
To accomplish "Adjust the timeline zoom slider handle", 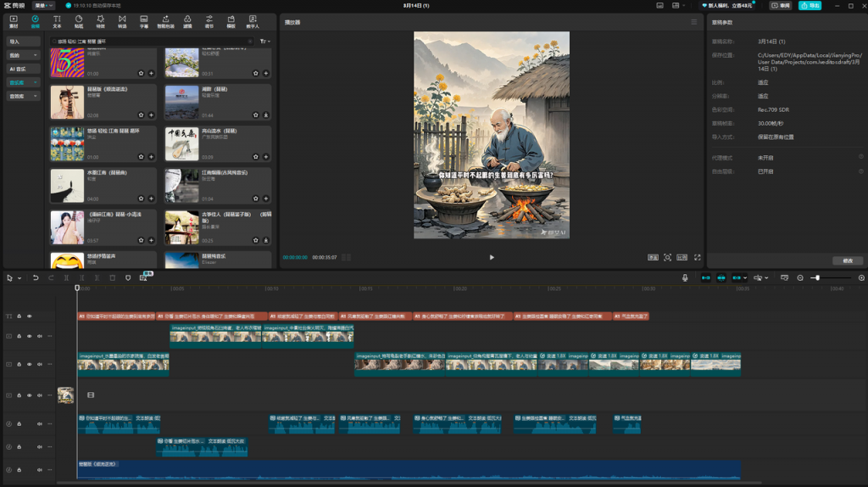I will click(817, 277).
